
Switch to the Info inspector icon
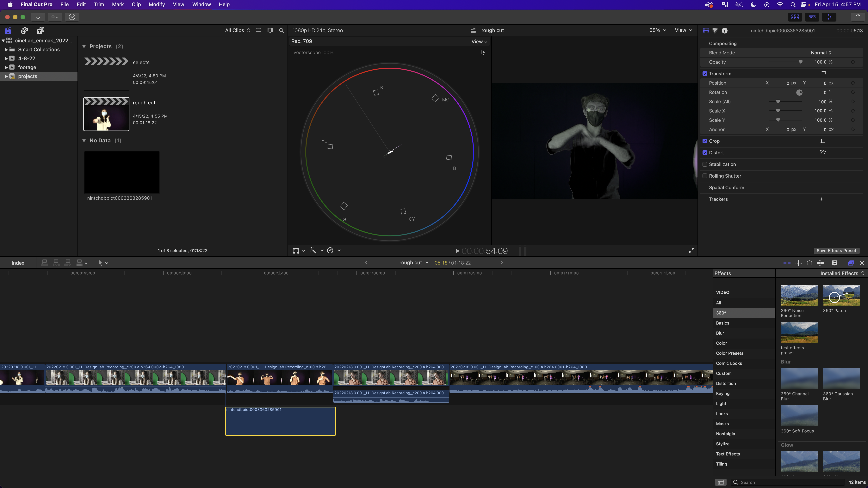724,31
